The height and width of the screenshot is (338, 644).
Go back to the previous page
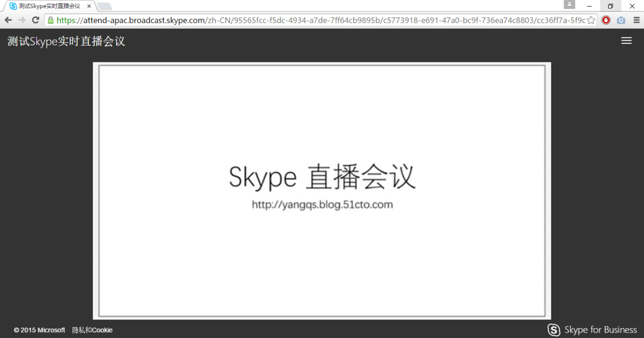pyautogui.click(x=8, y=20)
